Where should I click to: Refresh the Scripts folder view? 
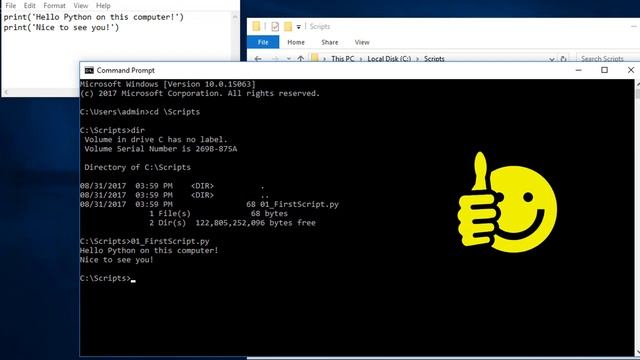click(x=564, y=59)
